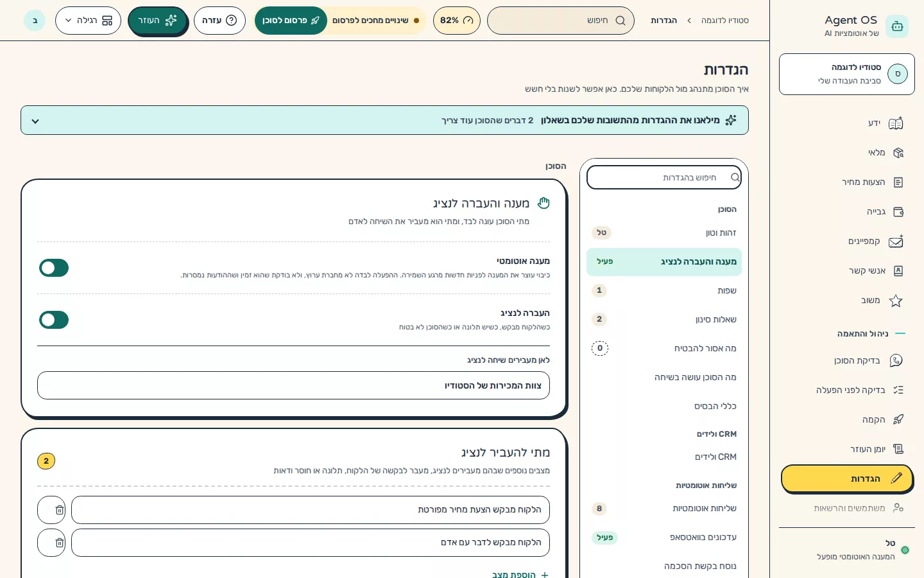Select שאלות סינון in the settings list
924x578 pixels.
[664, 320]
